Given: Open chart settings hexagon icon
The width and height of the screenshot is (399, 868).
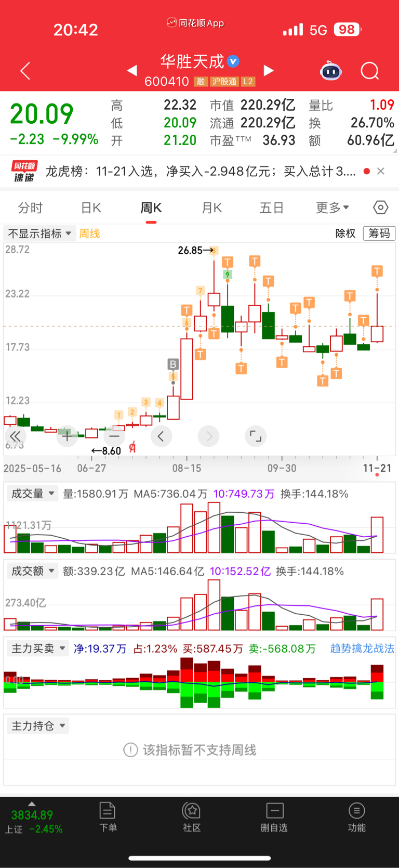Looking at the screenshot, I should 380,208.
